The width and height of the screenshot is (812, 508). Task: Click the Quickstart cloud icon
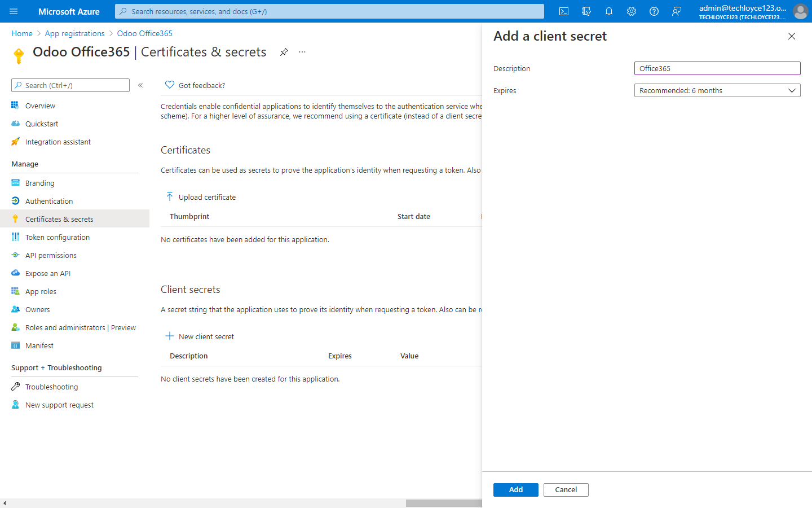click(15, 124)
